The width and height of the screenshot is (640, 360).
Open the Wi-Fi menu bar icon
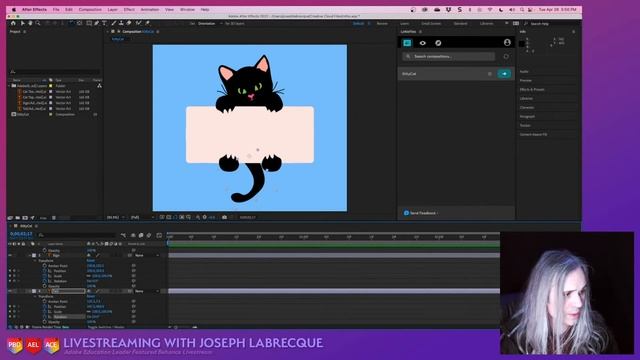pos(490,9)
